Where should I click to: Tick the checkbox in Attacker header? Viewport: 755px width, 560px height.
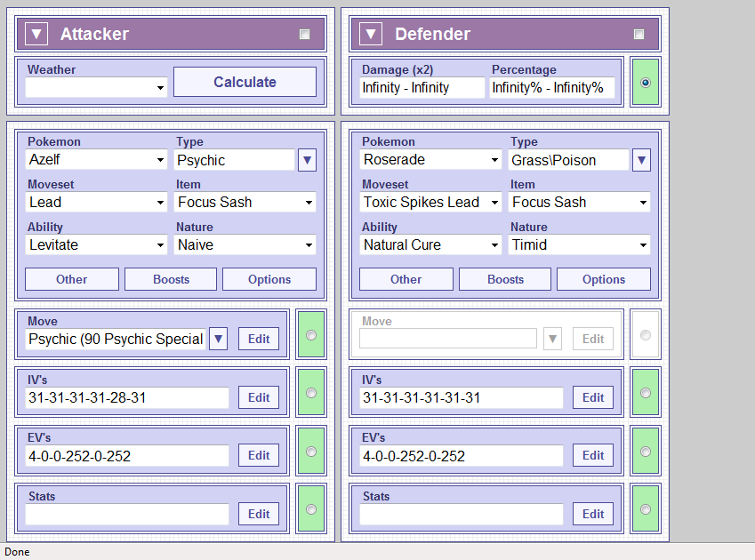(x=305, y=35)
